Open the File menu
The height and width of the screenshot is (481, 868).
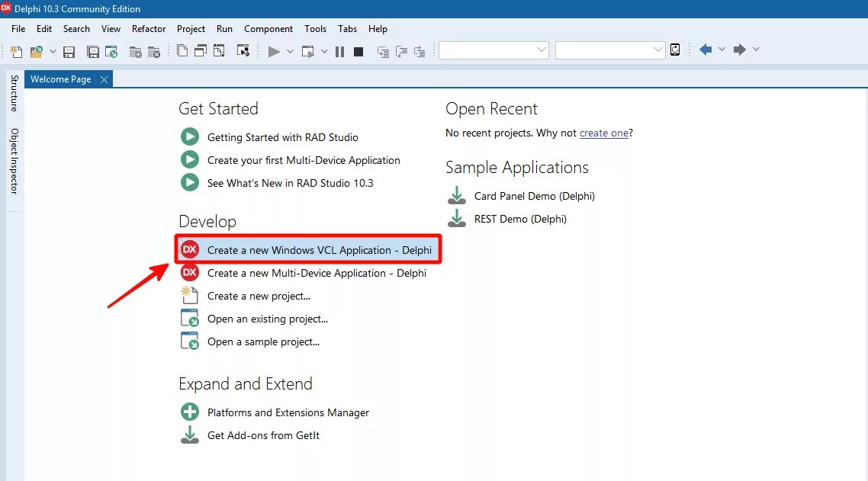[x=18, y=29]
